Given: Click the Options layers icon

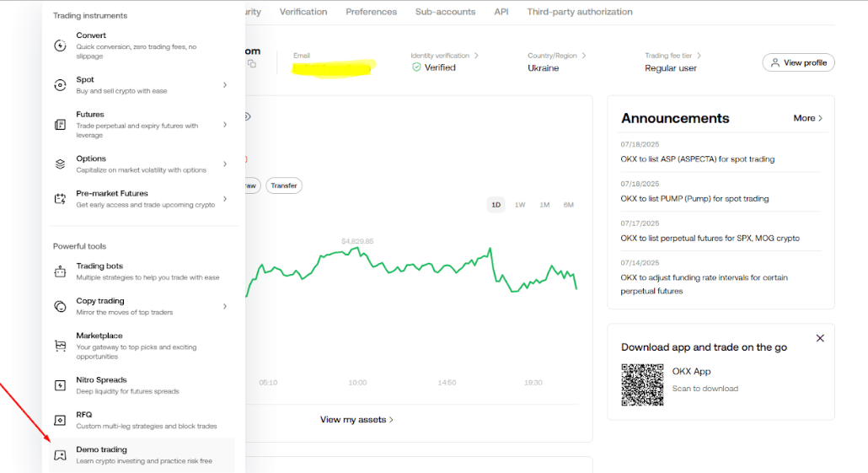Looking at the screenshot, I should (x=60, y=164).
